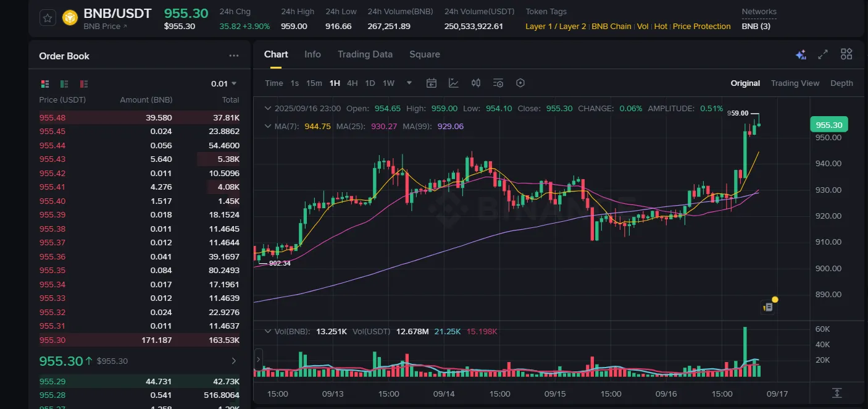Collapse the candle OHLC info row
The image size is (868, 409).
point(268,108)
